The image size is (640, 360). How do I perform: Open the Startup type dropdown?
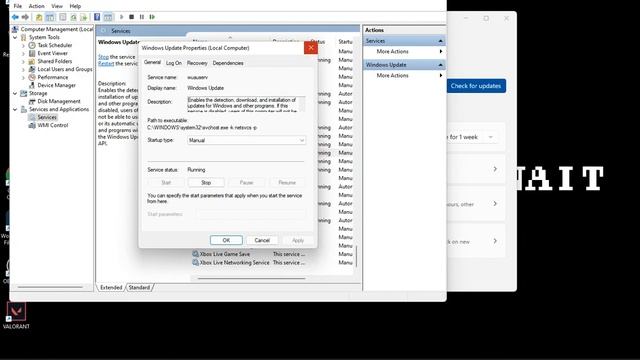[x=247, y=140]
